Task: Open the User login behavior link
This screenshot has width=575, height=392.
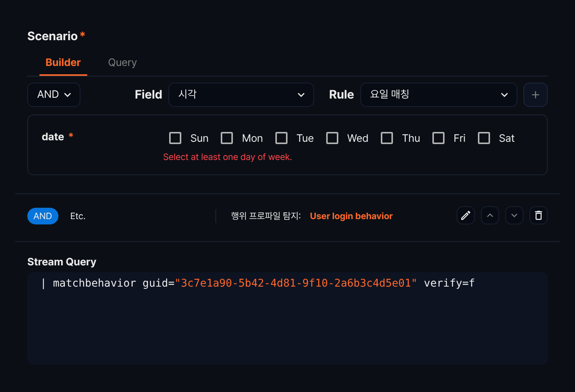Action: tap(351, 216)
